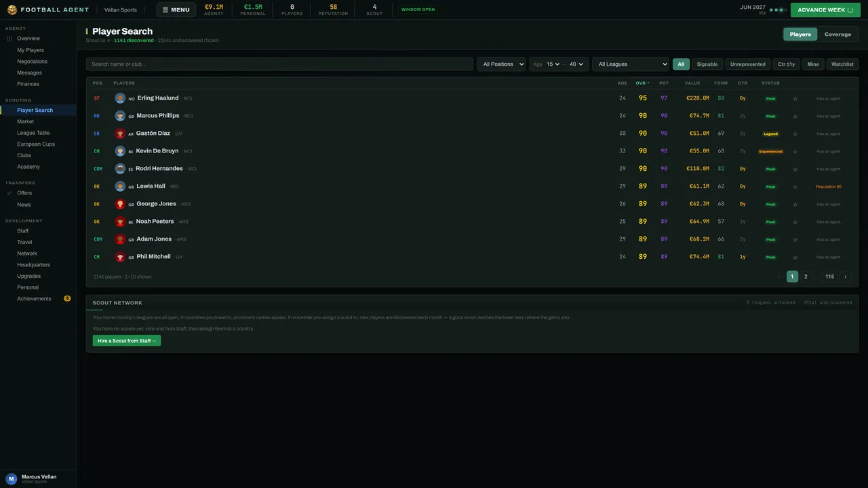Open Academy in sidebar
The height and width of the screenshot is (488, 868).
click(x=28, y=167)
